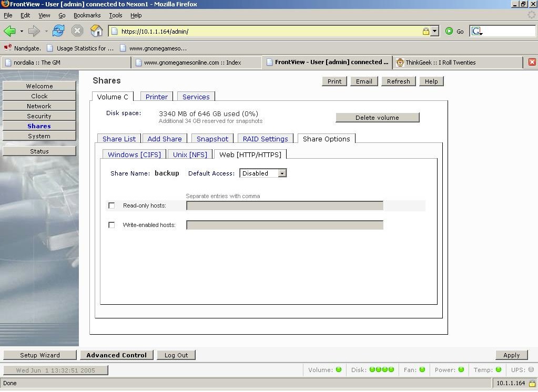Switch to the RAID Settings tab
The width and height of the screenshot is (538, 392).
pos(266,139)
